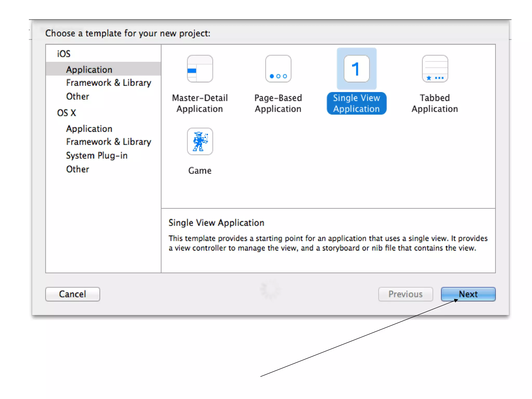Select Other under the OS X section
The height and width of the screenshot is (399, 532).
(77, 169)
